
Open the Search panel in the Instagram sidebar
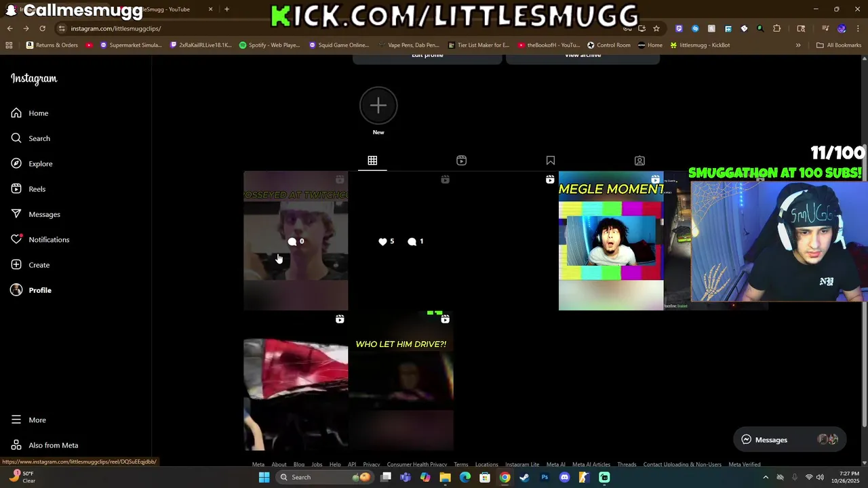click(31, 138)
